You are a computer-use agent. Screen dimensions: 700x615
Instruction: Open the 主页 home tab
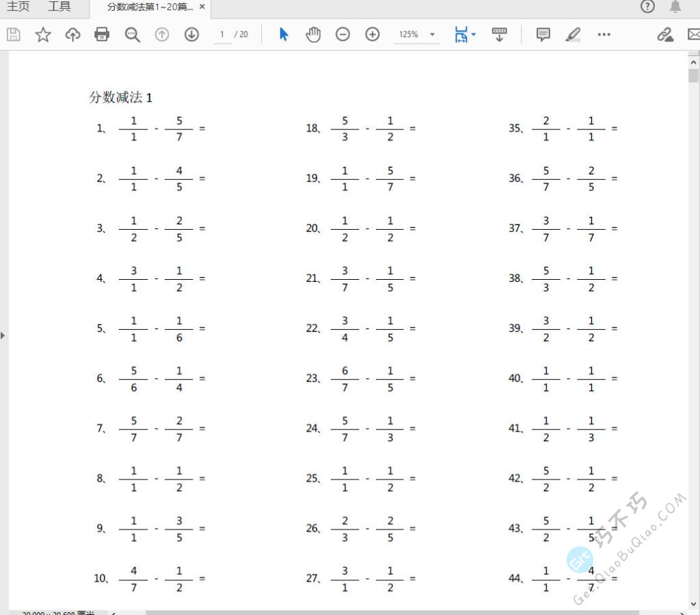(x=18, y=8)
